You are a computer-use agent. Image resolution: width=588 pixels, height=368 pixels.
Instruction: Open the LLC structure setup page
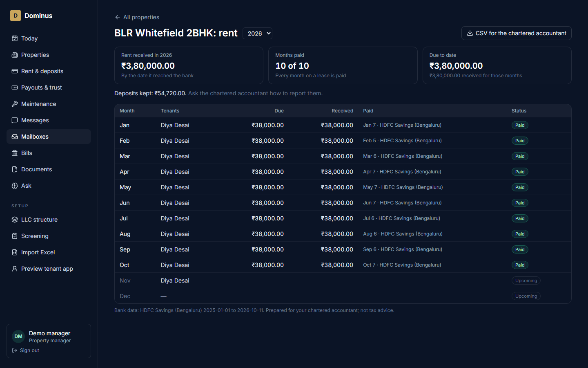[x=49, y=220]
